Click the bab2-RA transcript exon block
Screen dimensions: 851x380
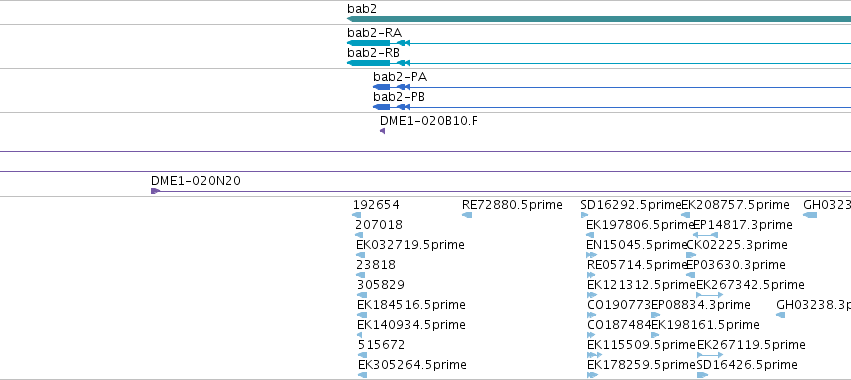(369, 43)
